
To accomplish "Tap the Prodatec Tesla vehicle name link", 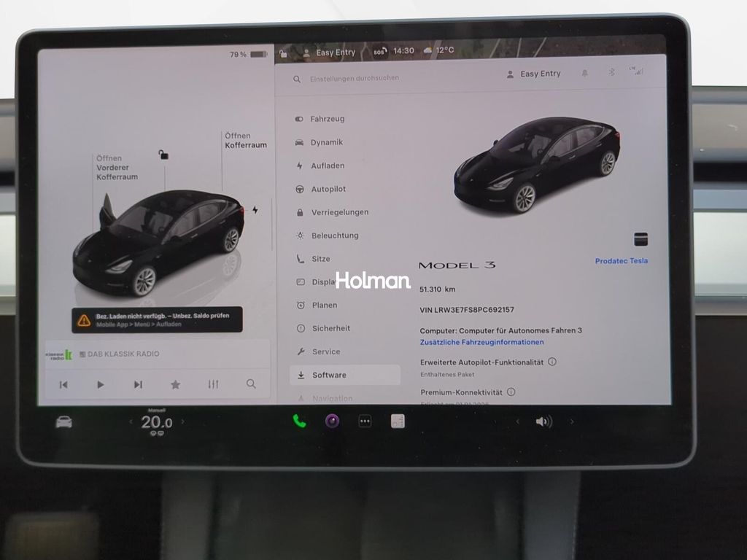I will tap(622, 261).
